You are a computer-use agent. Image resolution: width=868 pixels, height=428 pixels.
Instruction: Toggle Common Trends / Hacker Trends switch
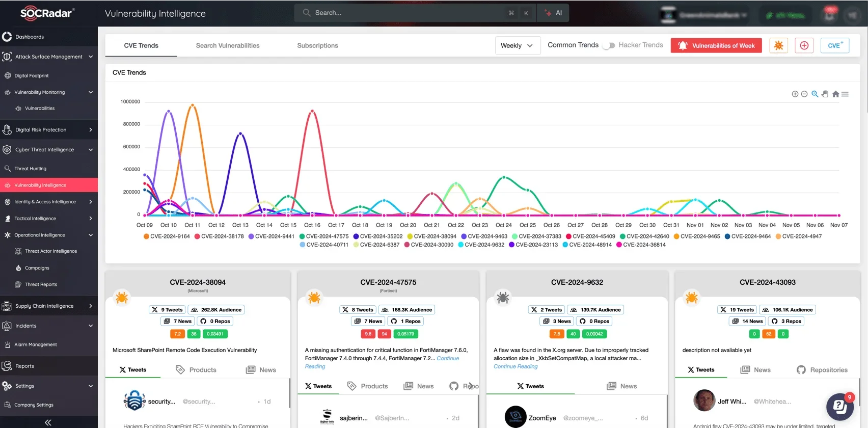point(609,45)
